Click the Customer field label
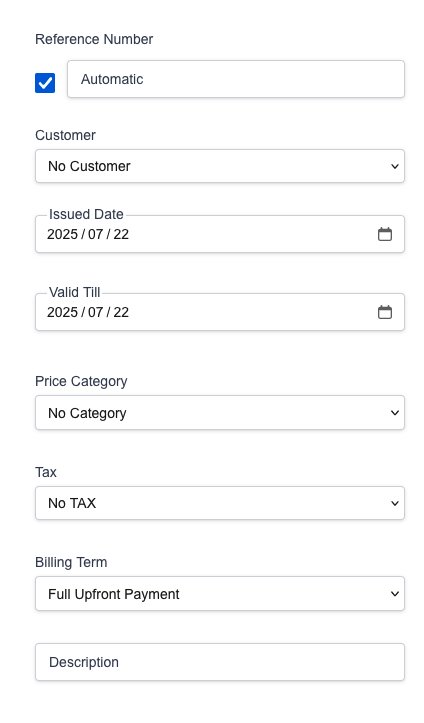The height and width of the screenshot is (723, 424). click(65, 135)
